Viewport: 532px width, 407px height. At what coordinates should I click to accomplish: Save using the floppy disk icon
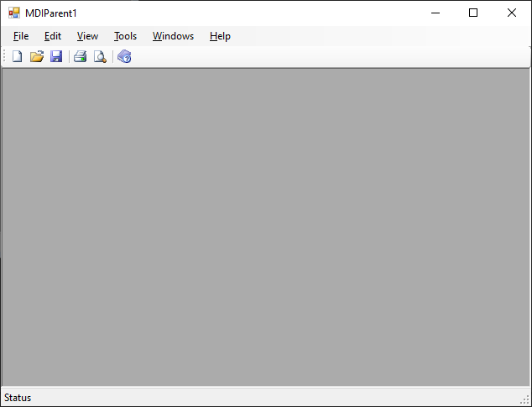tap(56, 57)
